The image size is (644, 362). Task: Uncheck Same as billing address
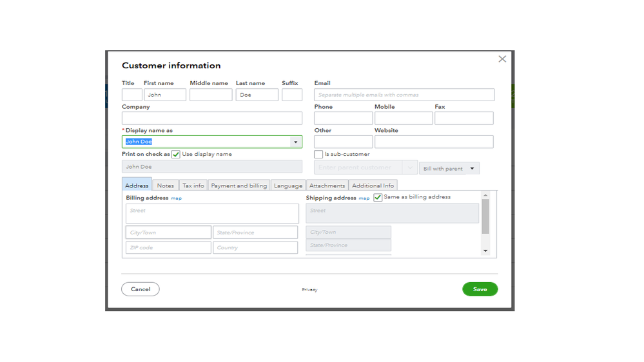click(378, 197)
